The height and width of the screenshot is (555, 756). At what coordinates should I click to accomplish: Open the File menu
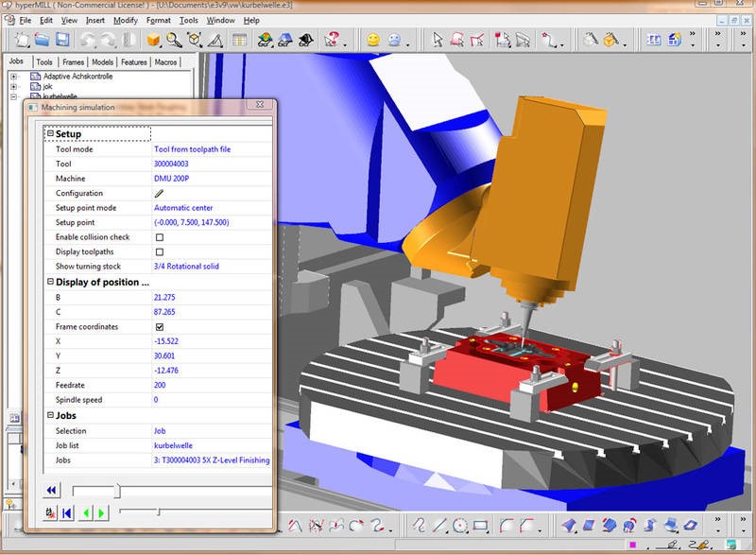(x=26, y=20)
